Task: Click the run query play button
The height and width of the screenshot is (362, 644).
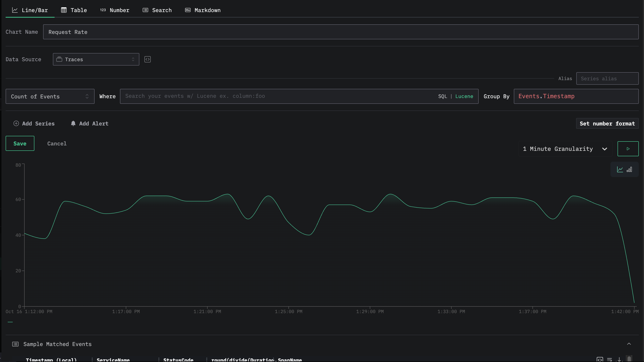Action: tap(628, 149)
